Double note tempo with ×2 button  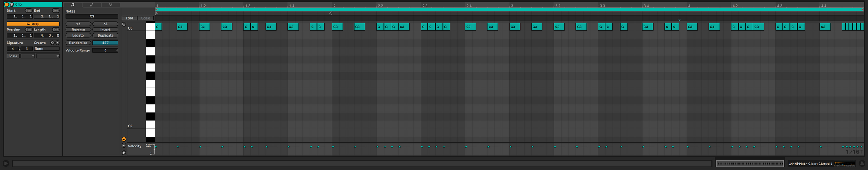tap(105, 24)
